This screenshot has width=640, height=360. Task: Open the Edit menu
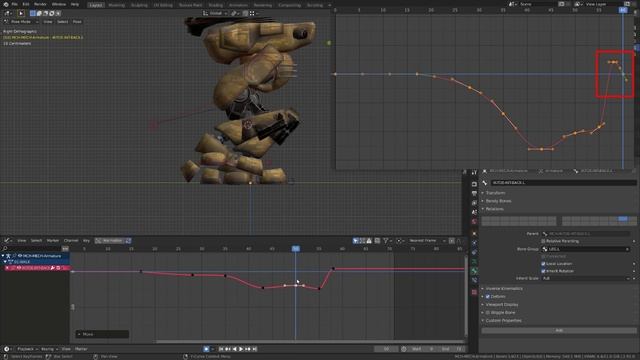tap(26, 4)
